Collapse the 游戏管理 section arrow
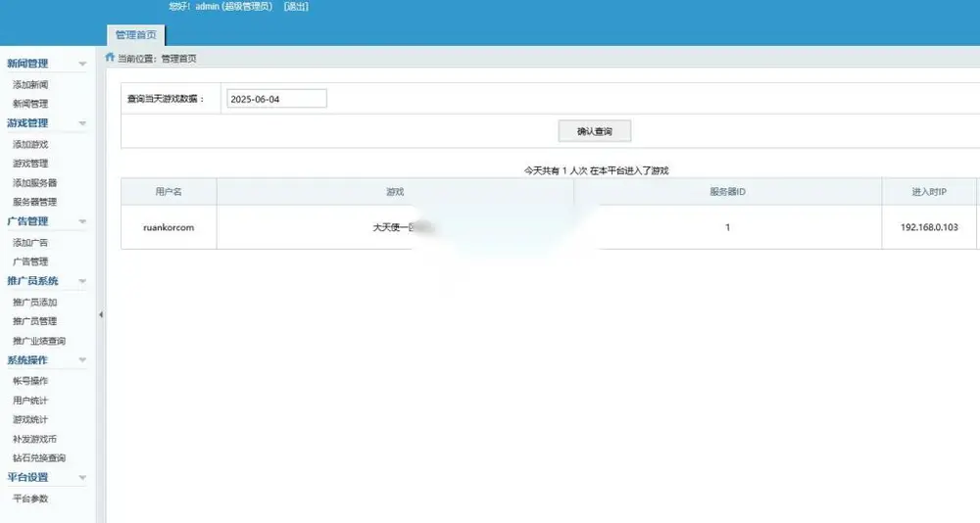Image resolution: width=980 pixels, height=523 pixels. coord(82,123)
